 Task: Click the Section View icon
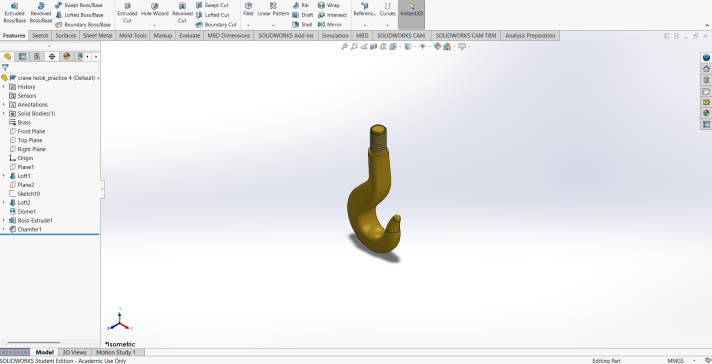pyautogui.click(x=373, y=46)
